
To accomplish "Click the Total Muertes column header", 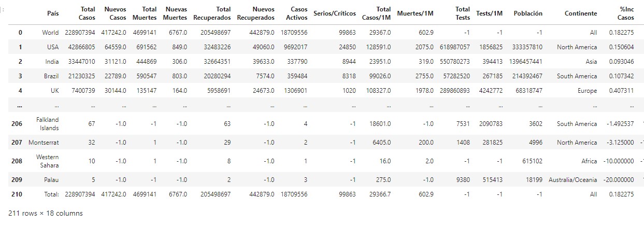I will [x=146, y=13].
